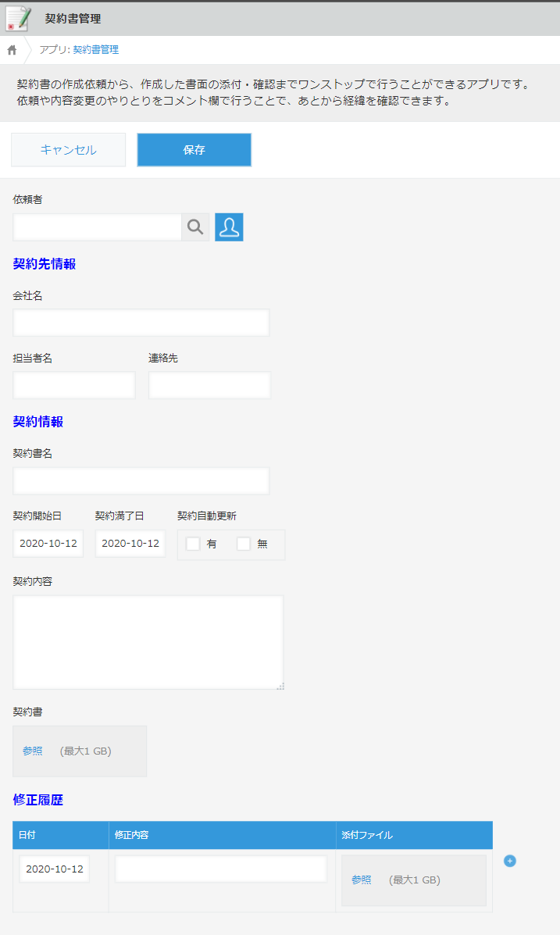This screenshot has width=560, height=935.
Task: Focus the 依頼者 input field
Action: [97, 227]
